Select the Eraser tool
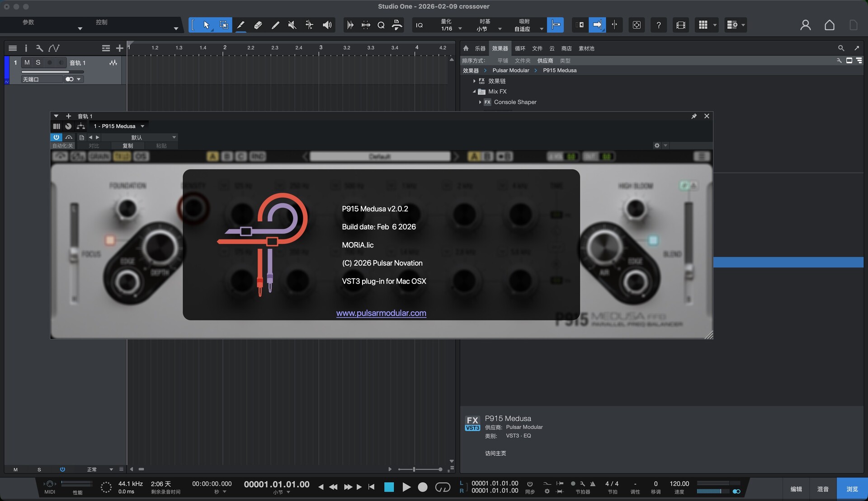 (258, 25)
